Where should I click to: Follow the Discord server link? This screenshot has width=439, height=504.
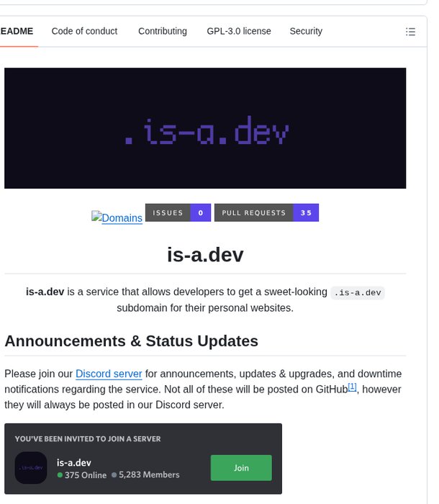click(109, 374)
